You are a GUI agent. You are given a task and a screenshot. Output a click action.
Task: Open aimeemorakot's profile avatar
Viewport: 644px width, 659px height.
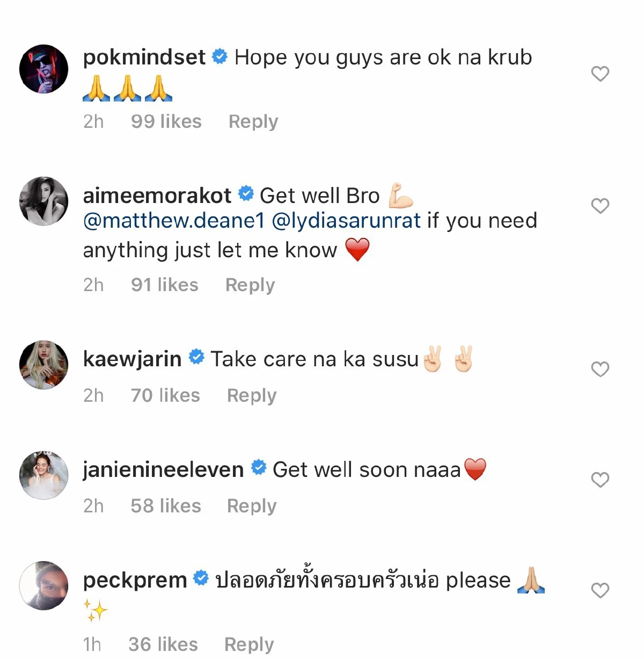point(44,201)
